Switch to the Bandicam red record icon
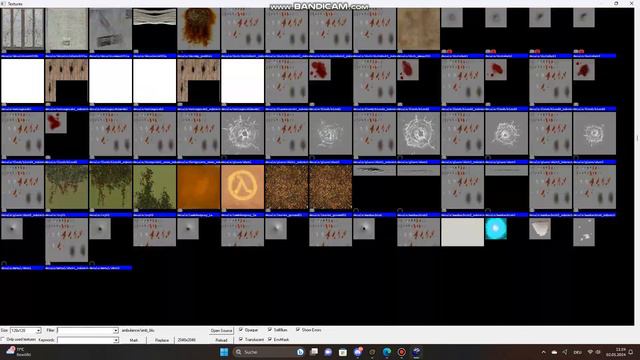Image resolution: width=640 pixels, height=360 pixels. tap(402, 352)
